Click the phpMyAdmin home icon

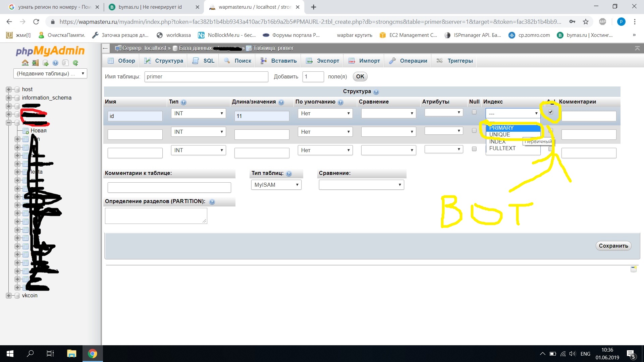[x=25, y=63]
